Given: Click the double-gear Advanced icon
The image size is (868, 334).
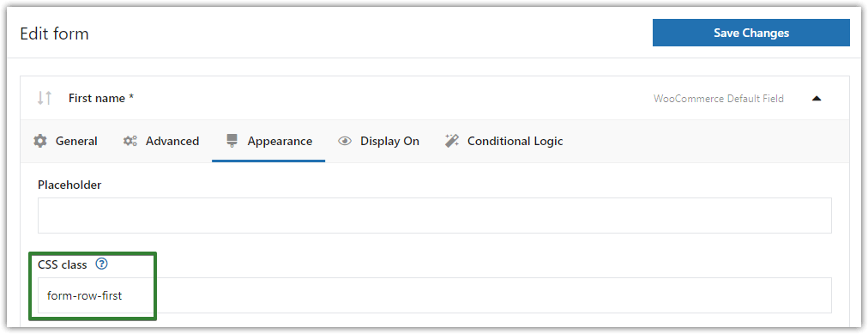Looking at the screenshot, I should (130, 142).
